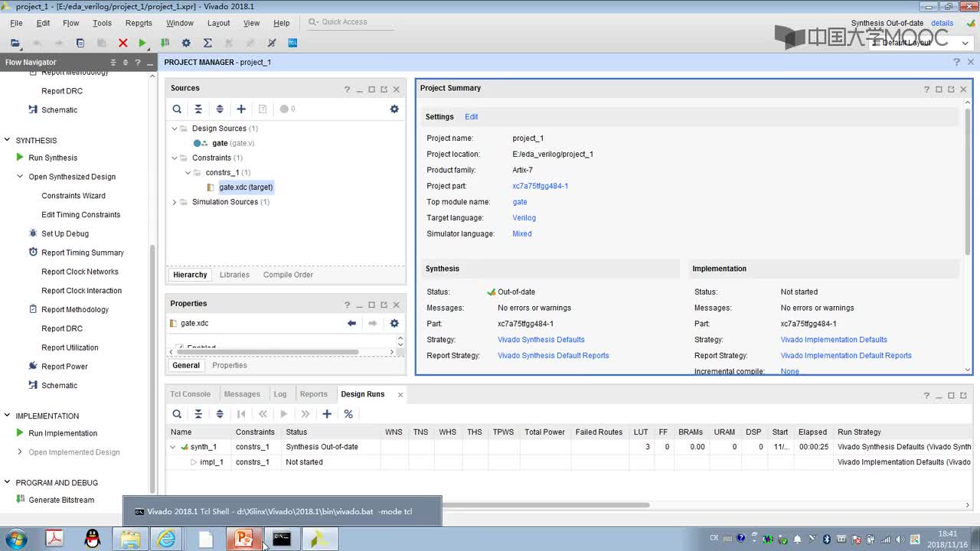Collapse synth_1 run row
980x551 pixels.
173,447
